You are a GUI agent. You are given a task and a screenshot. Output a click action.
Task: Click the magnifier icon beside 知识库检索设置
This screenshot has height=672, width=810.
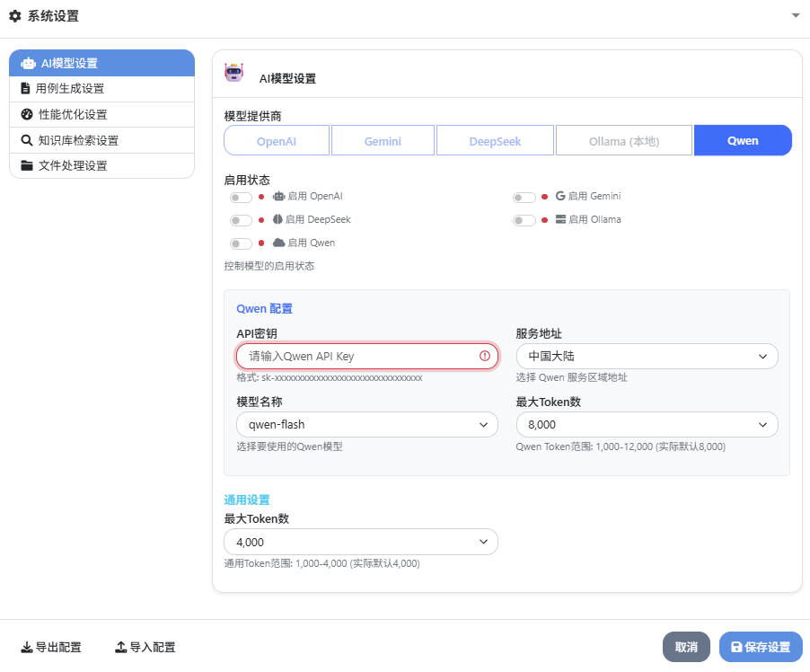(27, 140)
